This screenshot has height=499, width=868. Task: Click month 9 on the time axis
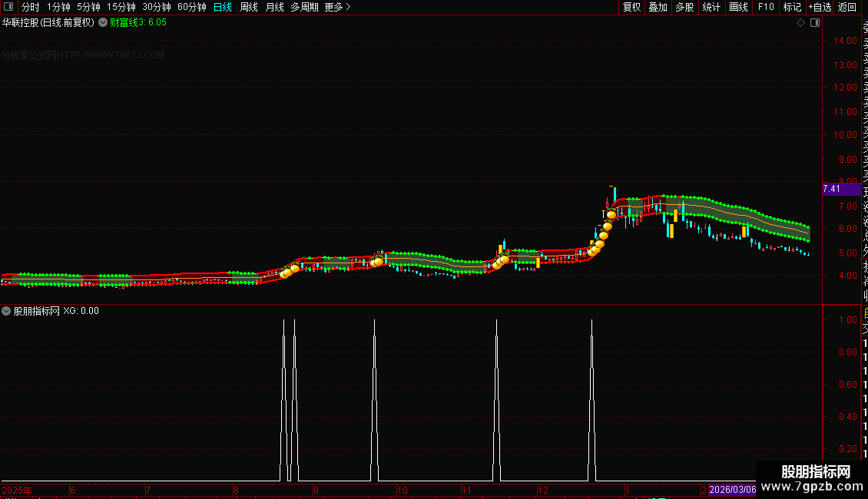pyautogui.click(x=316, y=490)
